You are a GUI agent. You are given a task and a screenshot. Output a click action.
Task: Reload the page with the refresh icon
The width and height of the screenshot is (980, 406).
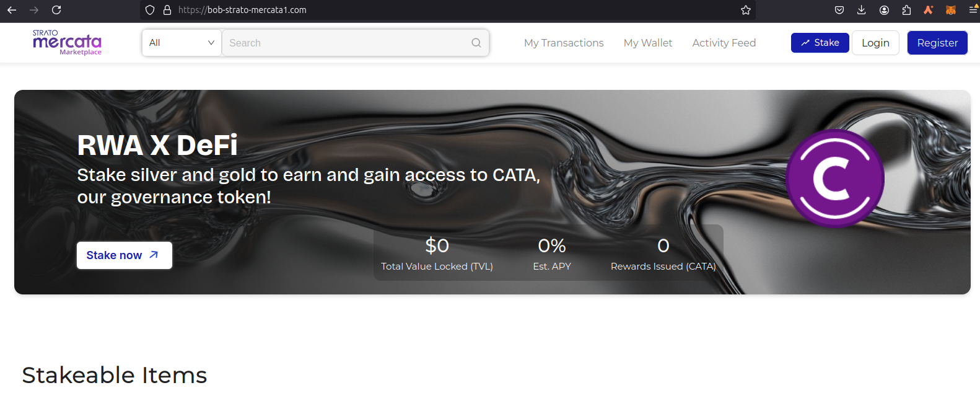point(56,10)
